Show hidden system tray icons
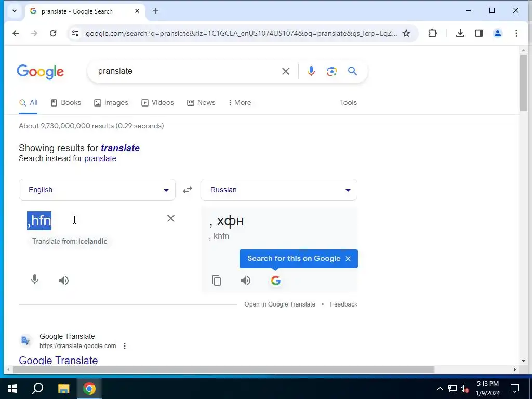 pos(440,389)
